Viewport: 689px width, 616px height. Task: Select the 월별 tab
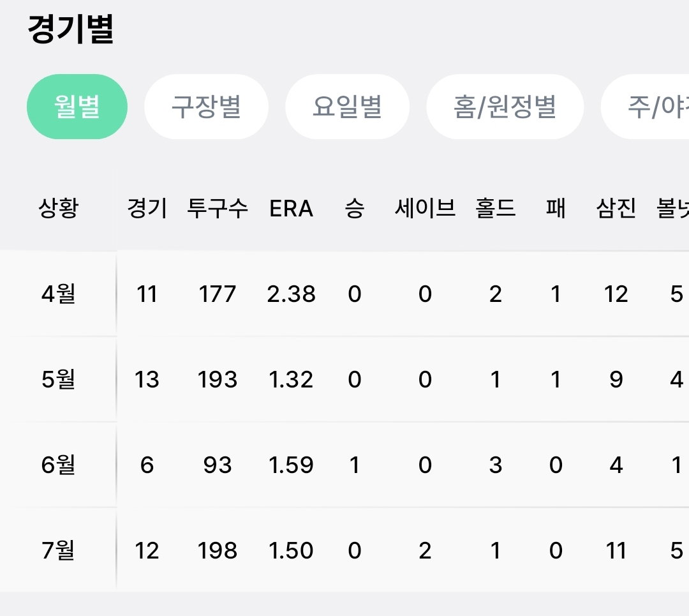(77, 107)
